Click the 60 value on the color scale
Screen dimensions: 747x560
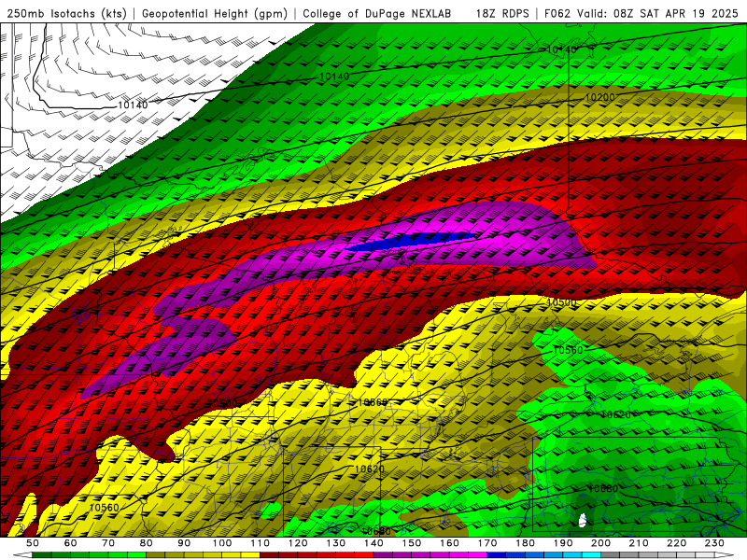pos(71,543)
